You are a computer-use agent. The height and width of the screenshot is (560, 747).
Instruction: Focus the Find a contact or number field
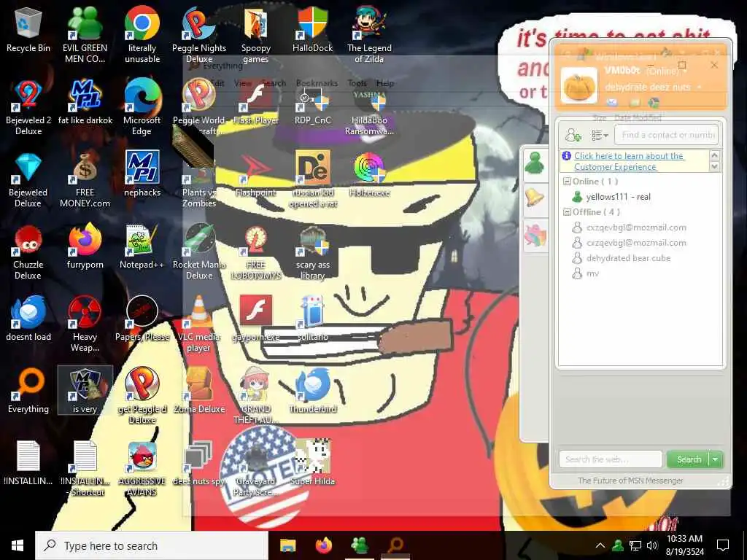tap(666, 135)
